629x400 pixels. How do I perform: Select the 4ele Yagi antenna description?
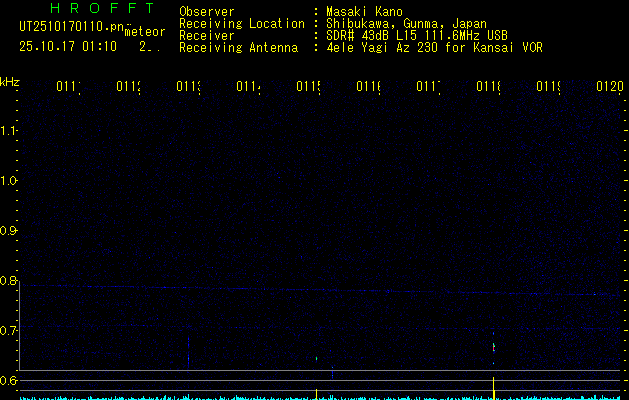pos(434,48)
